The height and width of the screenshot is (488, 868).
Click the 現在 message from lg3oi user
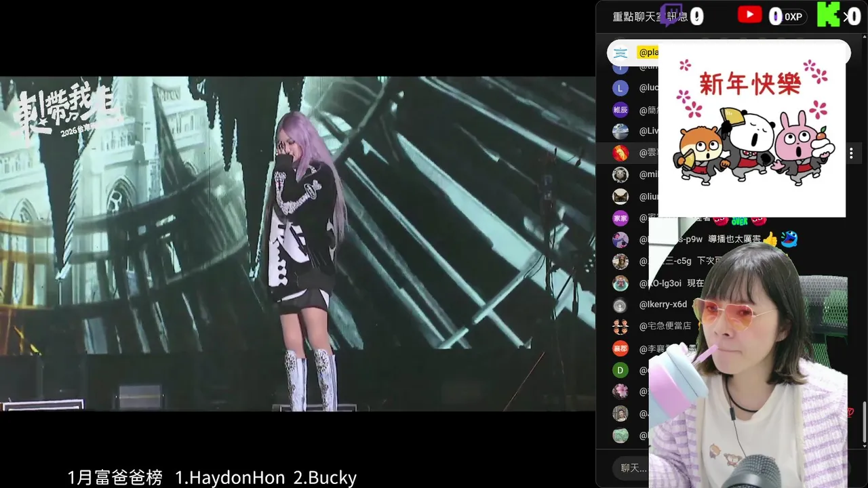click(696, 283)
